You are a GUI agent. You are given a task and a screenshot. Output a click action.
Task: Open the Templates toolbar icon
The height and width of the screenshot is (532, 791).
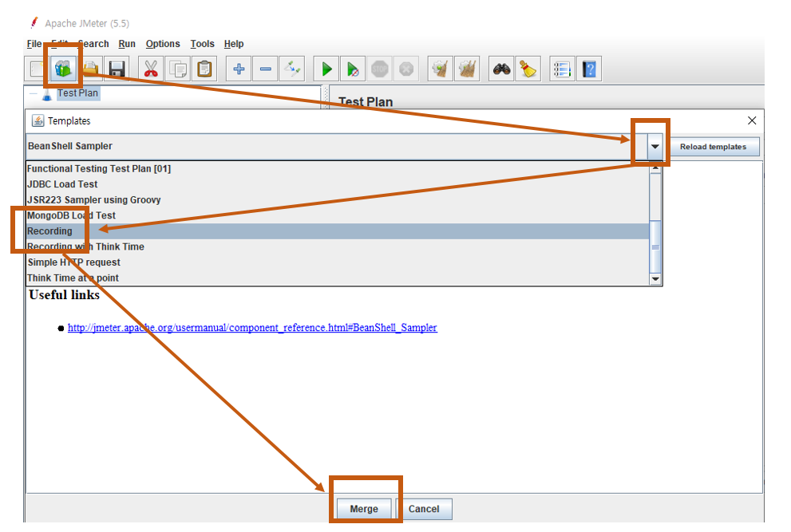pos(64,69)
